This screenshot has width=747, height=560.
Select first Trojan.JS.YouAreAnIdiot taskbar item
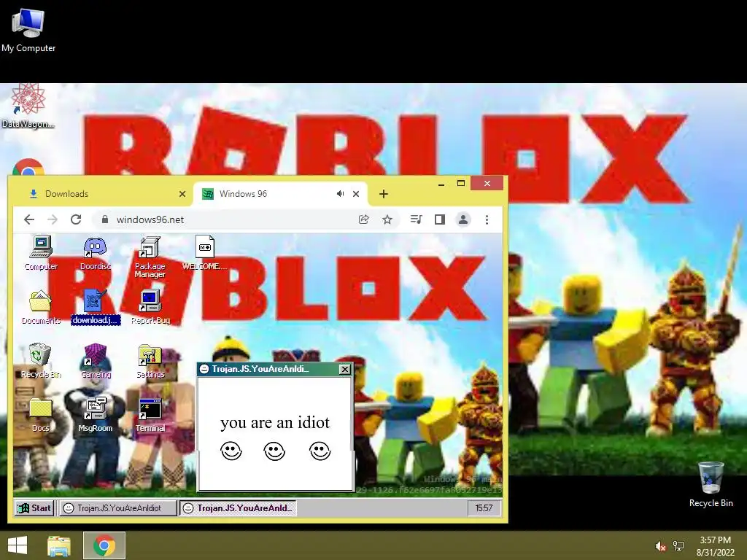pyautogui.click(x=117, y=508)
